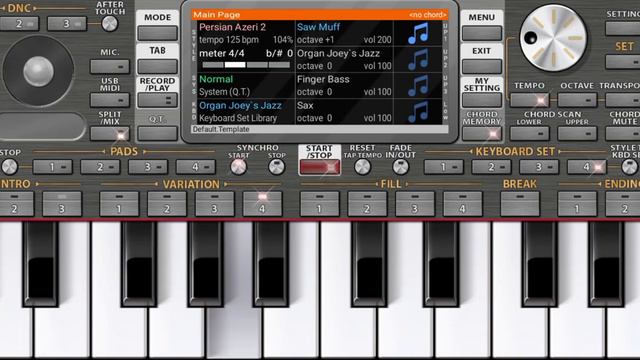
Task: Trigger Pad 1
Action: (x=53, y=167)
